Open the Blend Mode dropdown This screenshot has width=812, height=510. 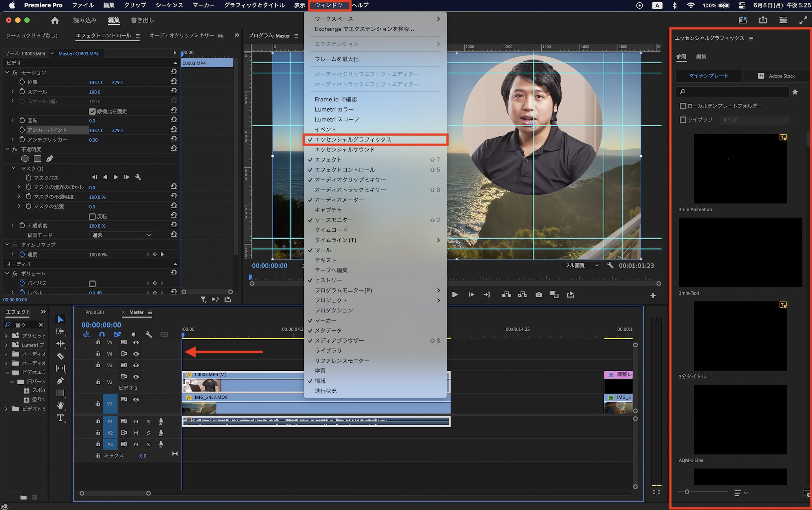(x=121, y=235)
